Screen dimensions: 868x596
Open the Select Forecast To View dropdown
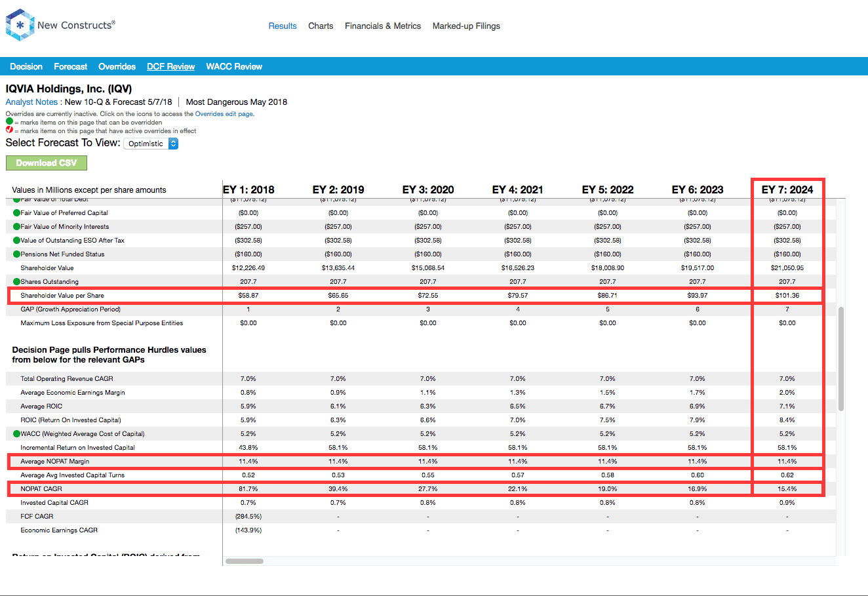(151, 144)
